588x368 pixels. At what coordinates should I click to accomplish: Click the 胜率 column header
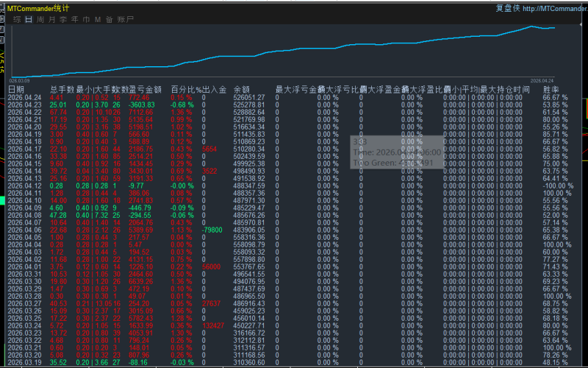[x=551, y=89]
